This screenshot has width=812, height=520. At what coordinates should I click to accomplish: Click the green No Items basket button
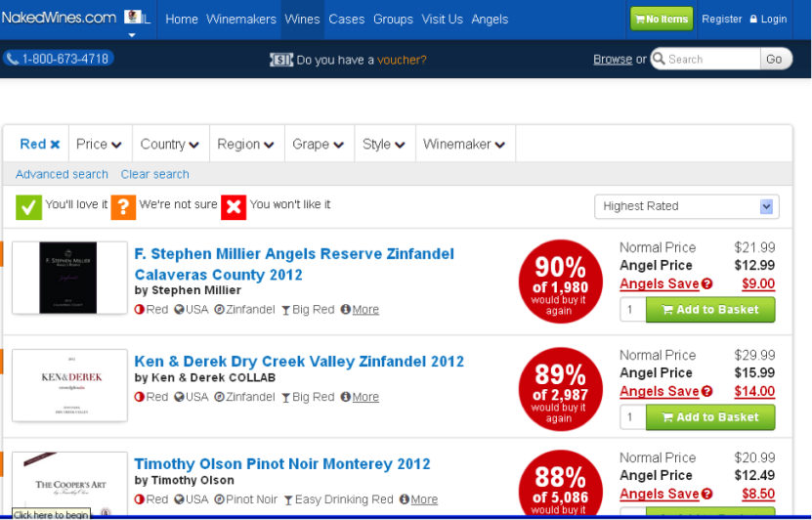(662, 20)
